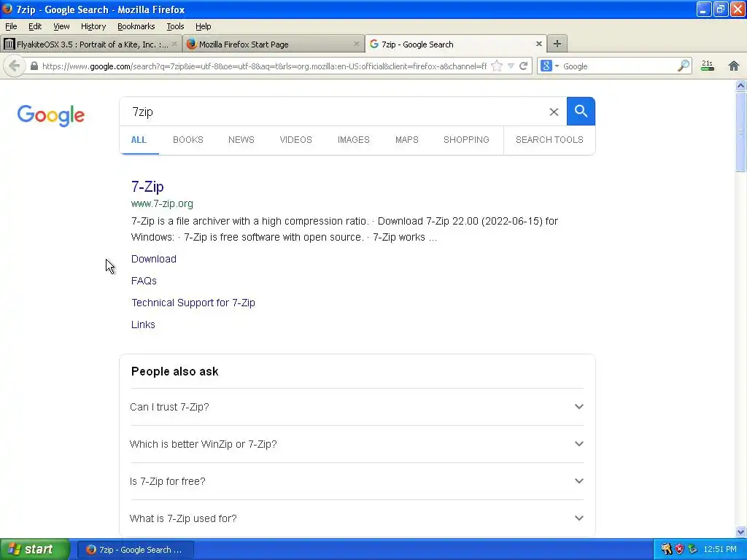The width and height of the screenshot is (747, 560).
Task: Open the View menu
Action: (61, 26)
